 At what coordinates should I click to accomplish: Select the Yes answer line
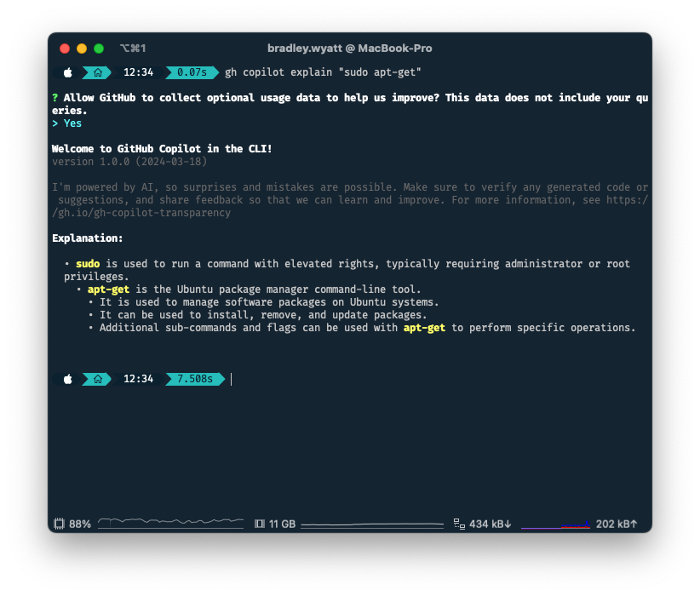(x=67, y=123)
